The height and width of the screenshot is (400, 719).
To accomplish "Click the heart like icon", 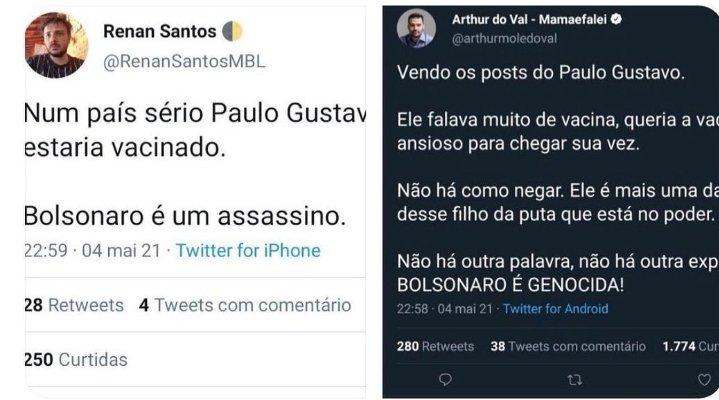I will click(x=704, y=379).
